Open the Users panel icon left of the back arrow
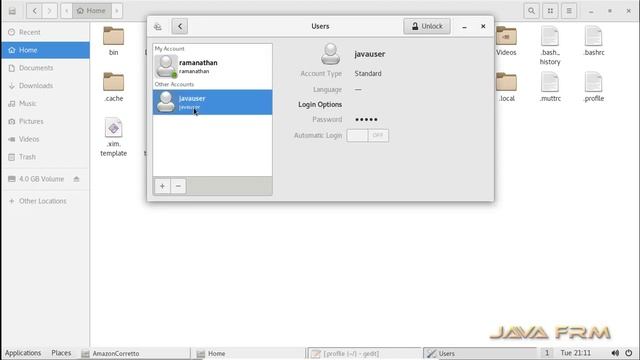This screenshot has height=360, width=640. (x=158, y=27)
